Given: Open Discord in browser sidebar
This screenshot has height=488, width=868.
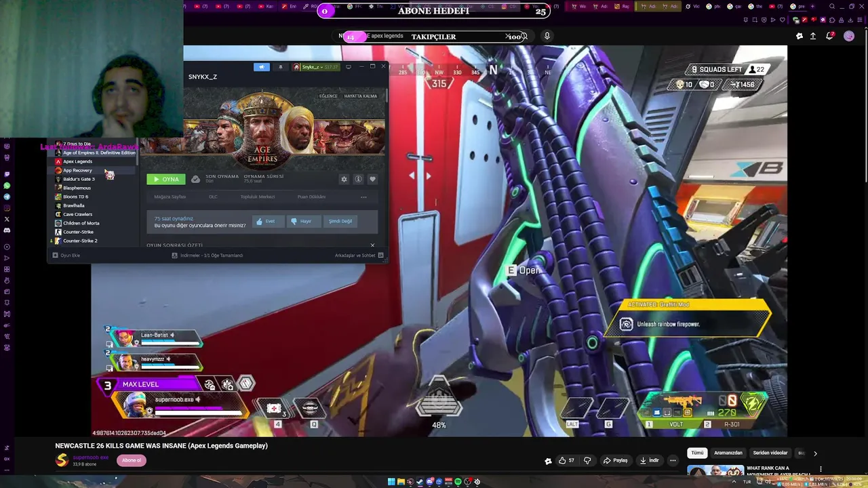Looking at the screenshot, I should (x=7, y=230).
